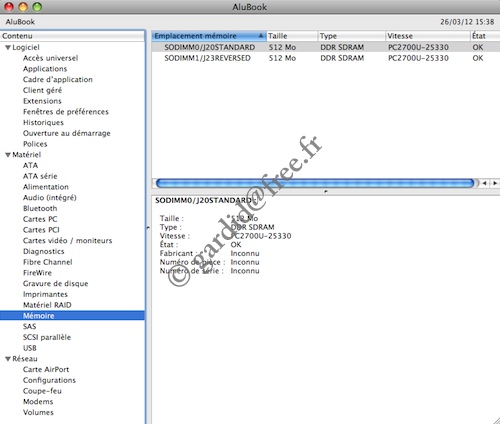
Task: Select Ouverture au démarrage item
Action: (67, 133)
